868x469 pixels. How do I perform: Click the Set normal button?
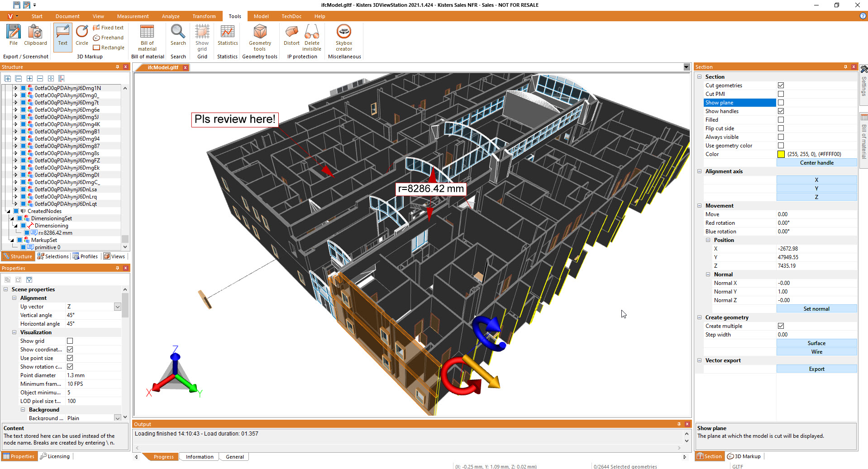(x=816, y=309)
